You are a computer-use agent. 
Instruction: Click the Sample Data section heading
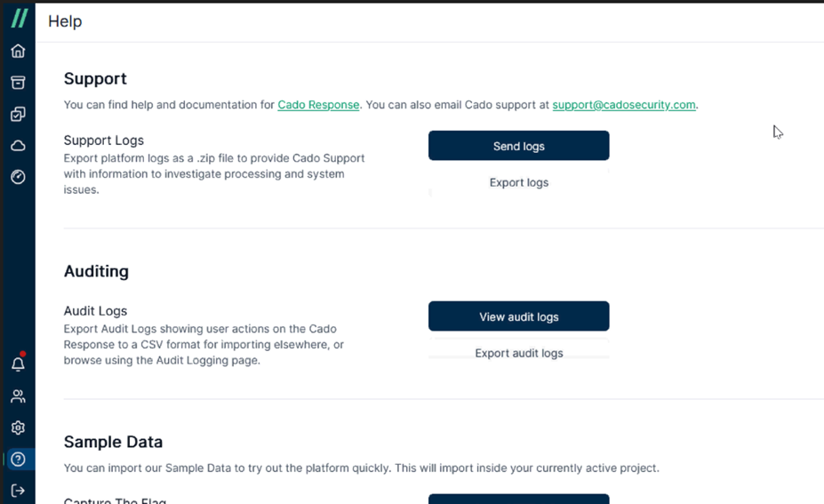click(113, 442)
